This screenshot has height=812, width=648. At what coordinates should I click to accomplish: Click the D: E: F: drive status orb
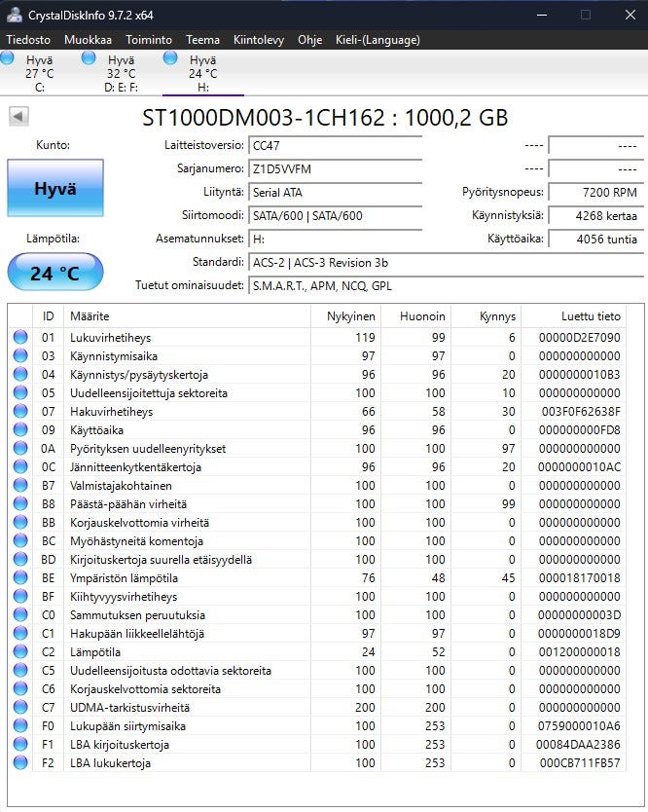[89, 57]
